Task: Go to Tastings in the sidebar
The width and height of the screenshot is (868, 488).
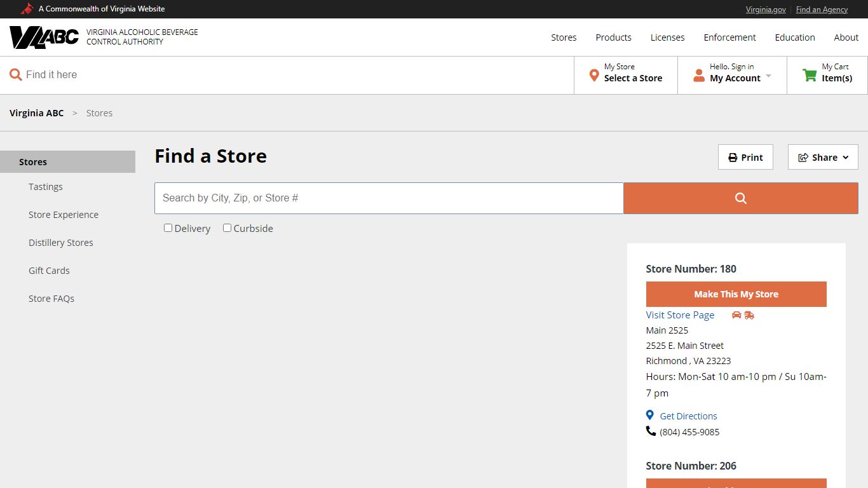Action: 46,187
